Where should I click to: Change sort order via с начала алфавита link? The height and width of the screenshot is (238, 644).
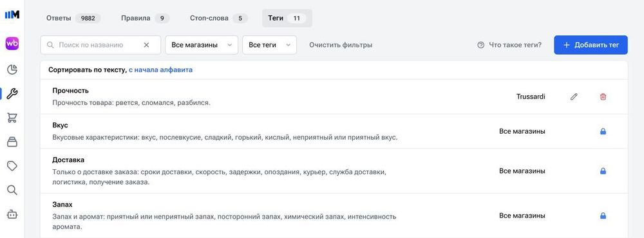[x=160, y=69]
